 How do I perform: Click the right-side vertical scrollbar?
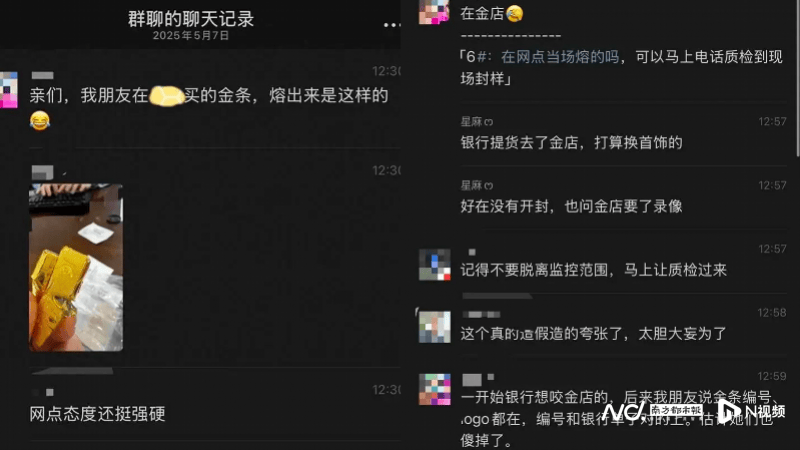pyautogui.click(x=797, y=77)
